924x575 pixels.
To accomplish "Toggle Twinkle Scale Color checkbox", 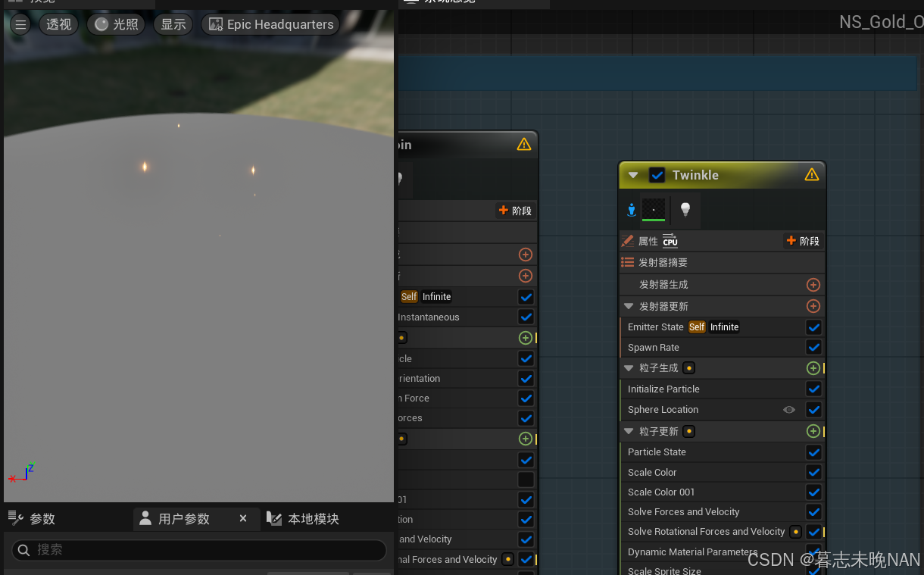I will (x=813, y=472).
